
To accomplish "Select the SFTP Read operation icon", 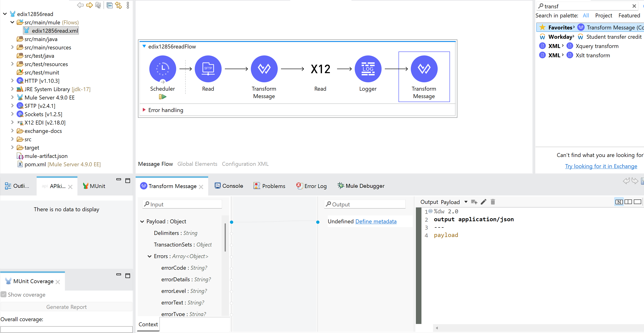I will click(208, 69).
